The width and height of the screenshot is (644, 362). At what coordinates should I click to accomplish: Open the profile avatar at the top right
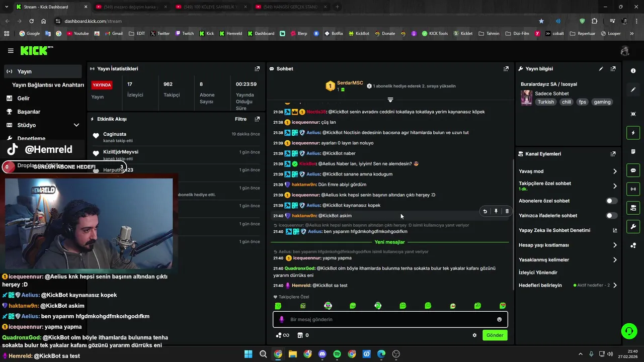[x=625, y=51]
